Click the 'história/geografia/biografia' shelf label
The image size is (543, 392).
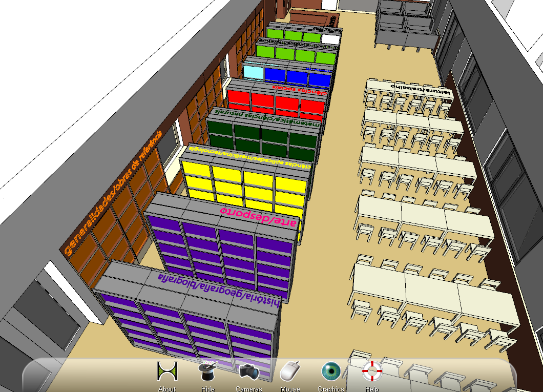218,290
